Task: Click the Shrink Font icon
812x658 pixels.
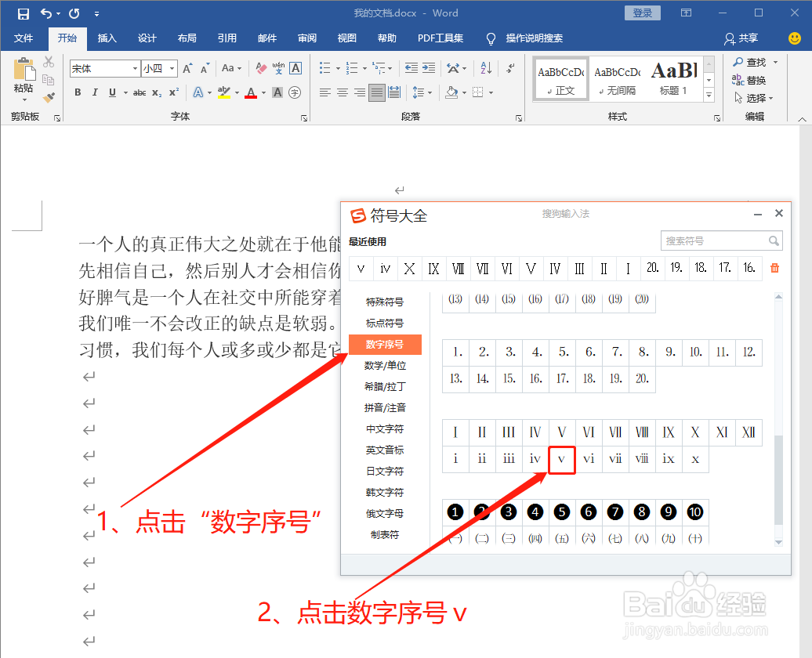Action: click(x=205, y=68)
